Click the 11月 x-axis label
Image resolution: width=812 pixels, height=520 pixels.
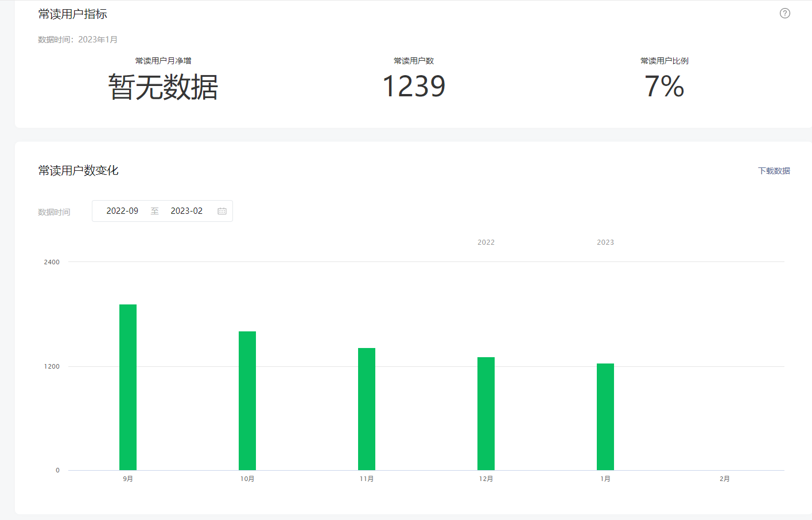367,479
